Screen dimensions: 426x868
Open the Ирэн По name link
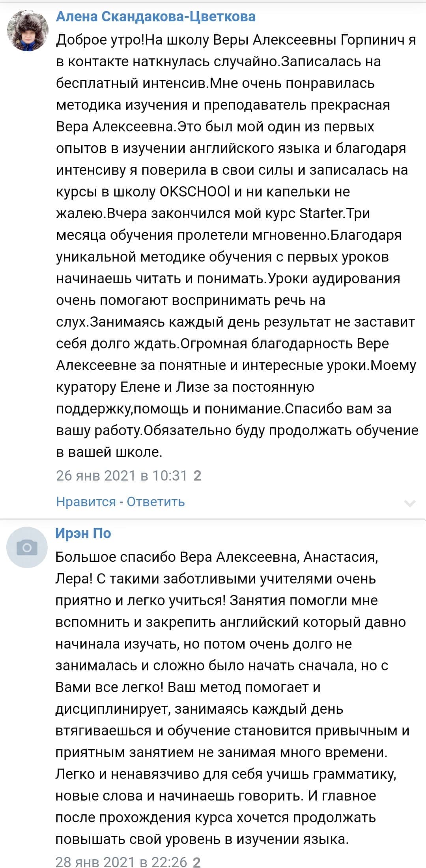[83, 533]
